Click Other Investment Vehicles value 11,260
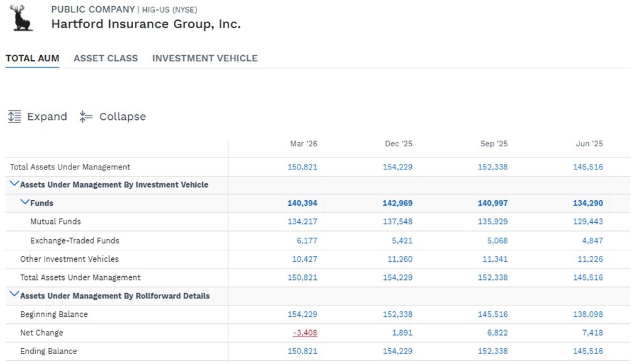Viewport: 634px width, 364px height. click(400, 259)
